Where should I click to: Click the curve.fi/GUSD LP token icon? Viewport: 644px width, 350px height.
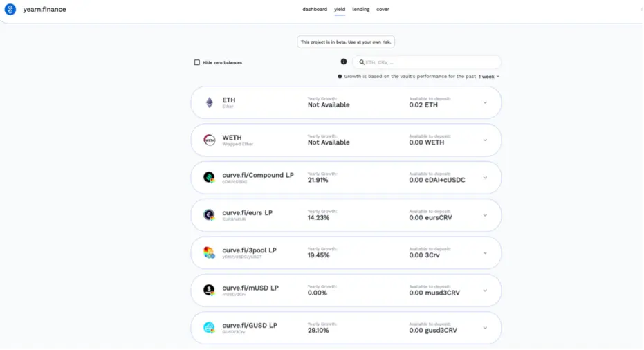(x=210, y=328)
